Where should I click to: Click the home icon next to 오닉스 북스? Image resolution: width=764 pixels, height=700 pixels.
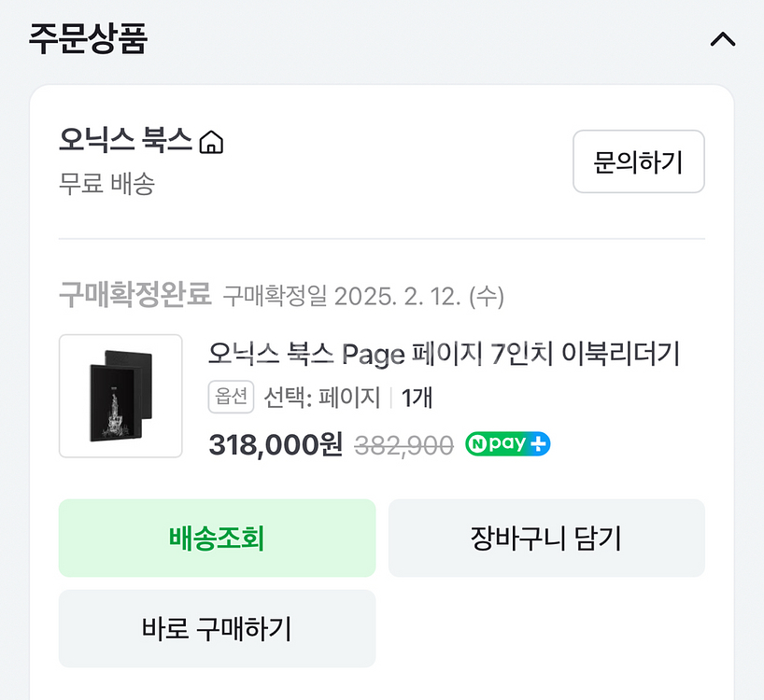click(213, 142)
